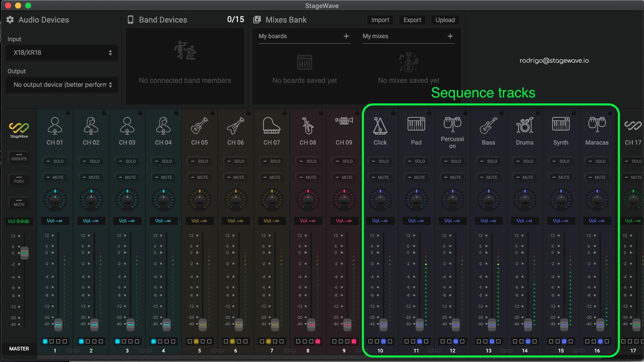Select the CH 07 piano icon

pos(272,126)
